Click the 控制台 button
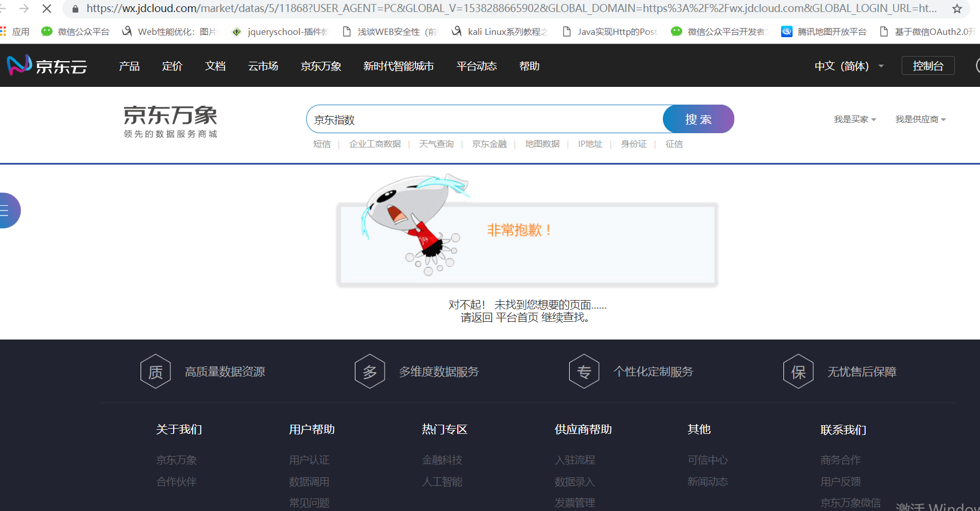 coord(928,66)
